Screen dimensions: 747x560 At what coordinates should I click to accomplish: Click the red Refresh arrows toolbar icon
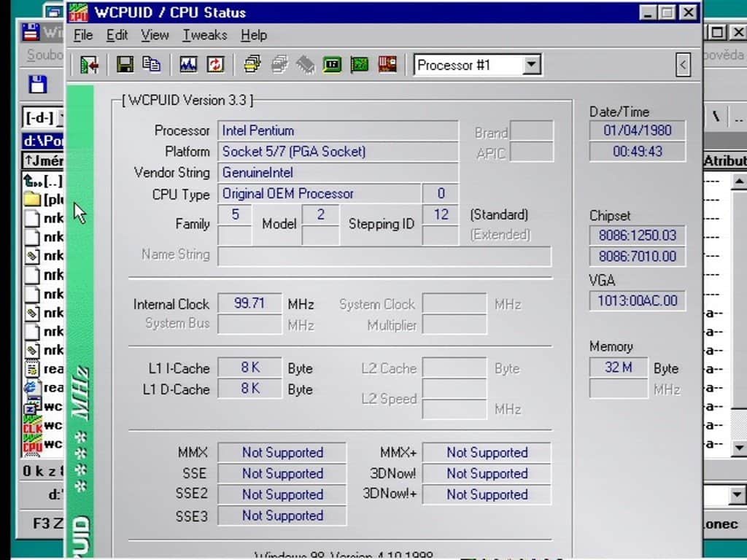215,65
